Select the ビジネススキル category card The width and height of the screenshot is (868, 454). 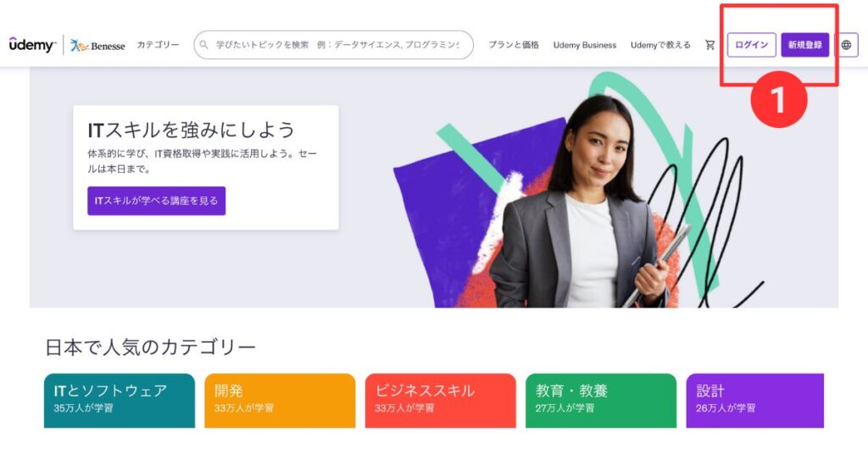coord(441,401)
